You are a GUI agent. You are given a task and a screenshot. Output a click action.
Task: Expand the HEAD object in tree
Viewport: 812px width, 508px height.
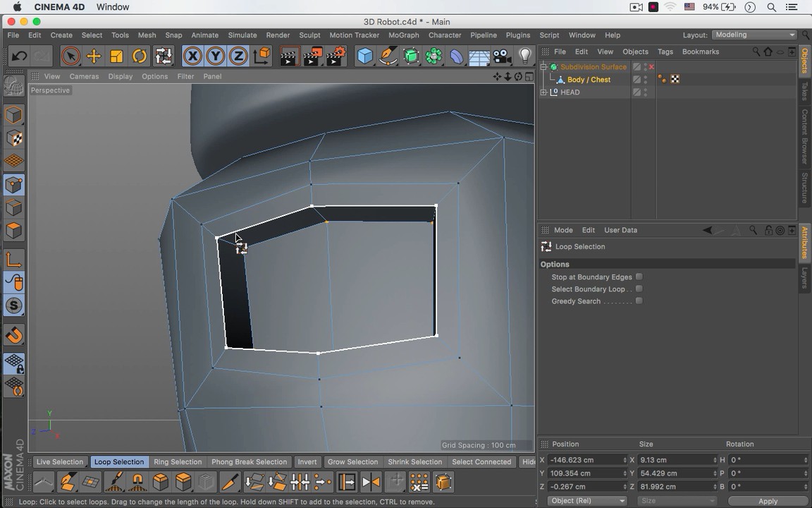click(x=543, y=92)
